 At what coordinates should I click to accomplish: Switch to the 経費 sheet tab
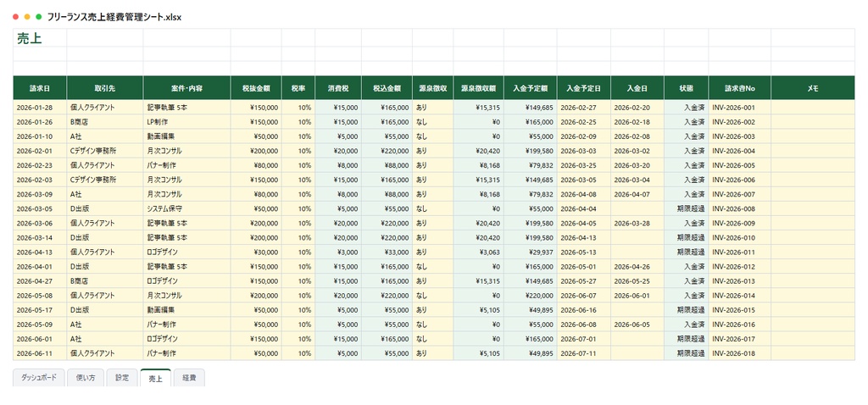pyautogui.click(x=189, y=378)
